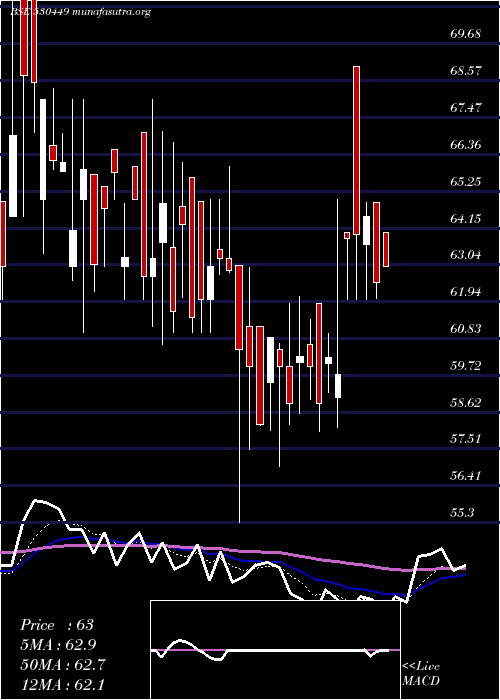This screenshot has height=700, width=500.
Task: Click the munafasutra.org chart title text
Action: [111, 12]
